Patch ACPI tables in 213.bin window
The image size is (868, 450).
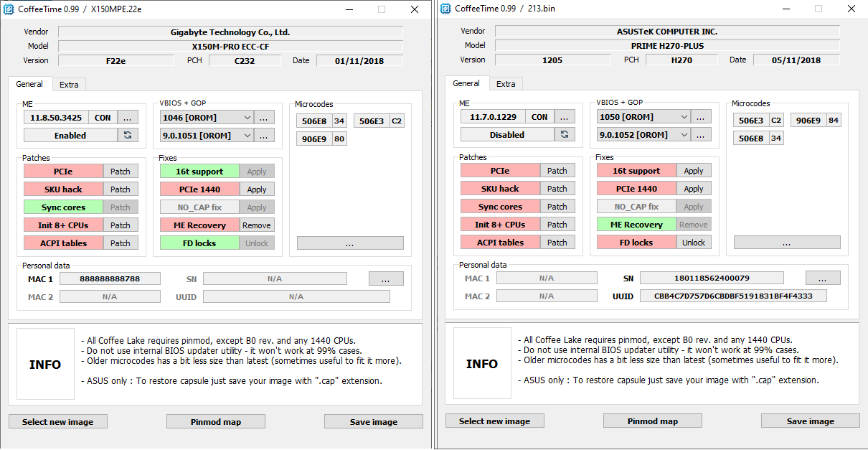tap(557, 243)
